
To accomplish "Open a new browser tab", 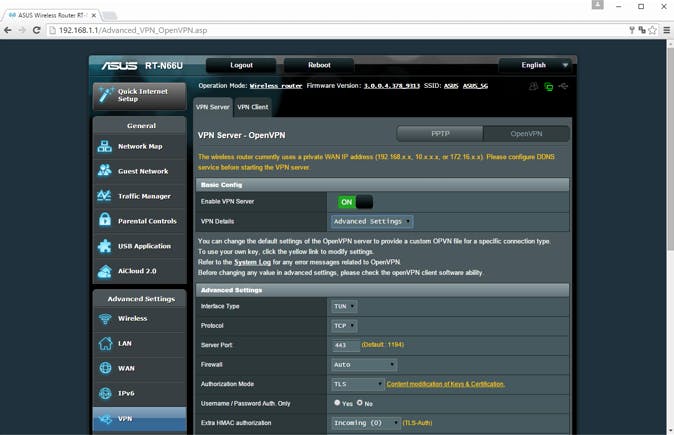I will (x=110, y=15).
